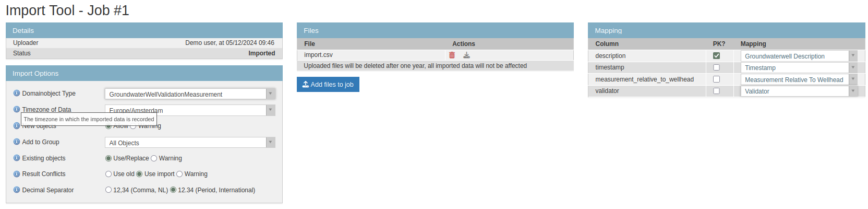The height and width of the screenshot is (209, 868).
Task: Open the Validator mapping dropdown
Action: click(798, 91)
